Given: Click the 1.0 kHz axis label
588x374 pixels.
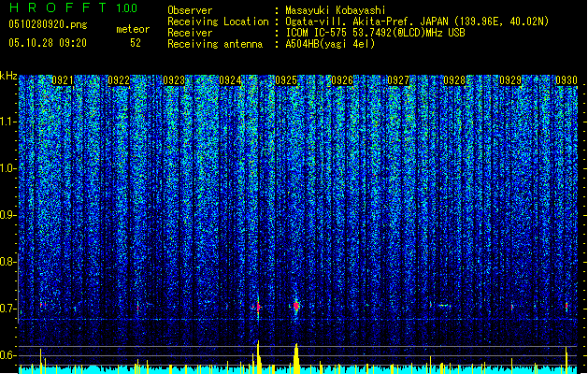Looking at the screenshot, I should click(x=8, y=168).
